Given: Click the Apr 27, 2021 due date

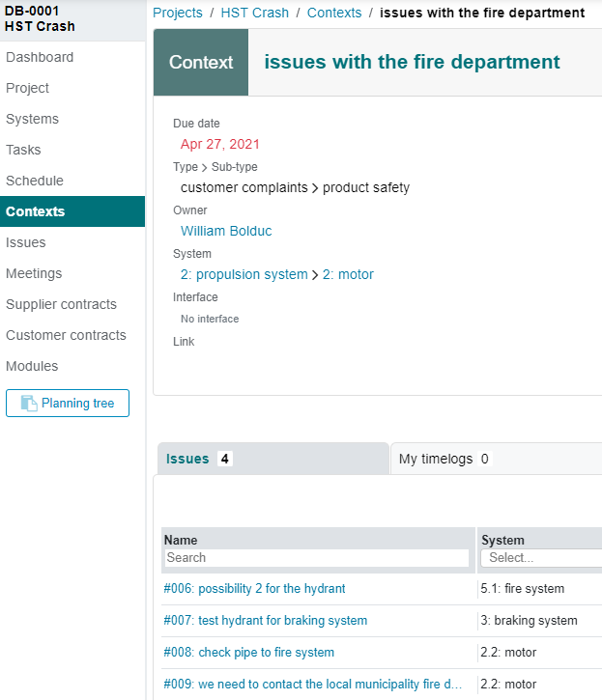Looking at the screenshot, I should pyautogui.click(x=220, y=144).
